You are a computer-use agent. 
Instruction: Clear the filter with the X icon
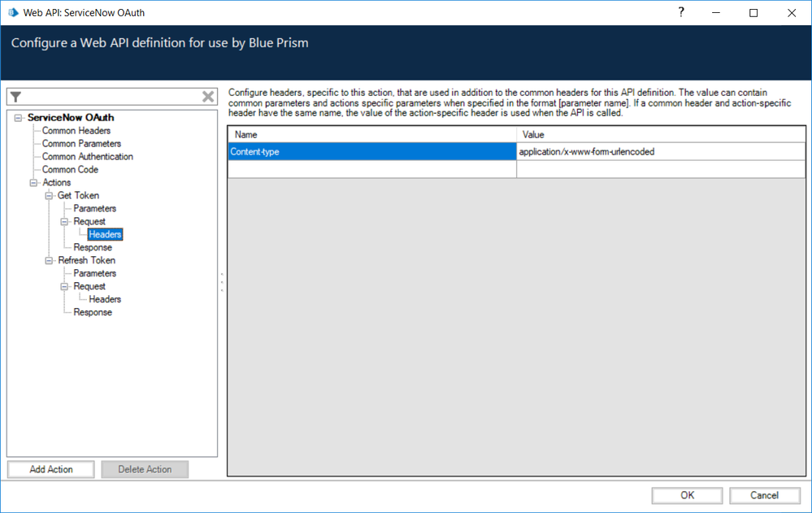coord(208,97)
